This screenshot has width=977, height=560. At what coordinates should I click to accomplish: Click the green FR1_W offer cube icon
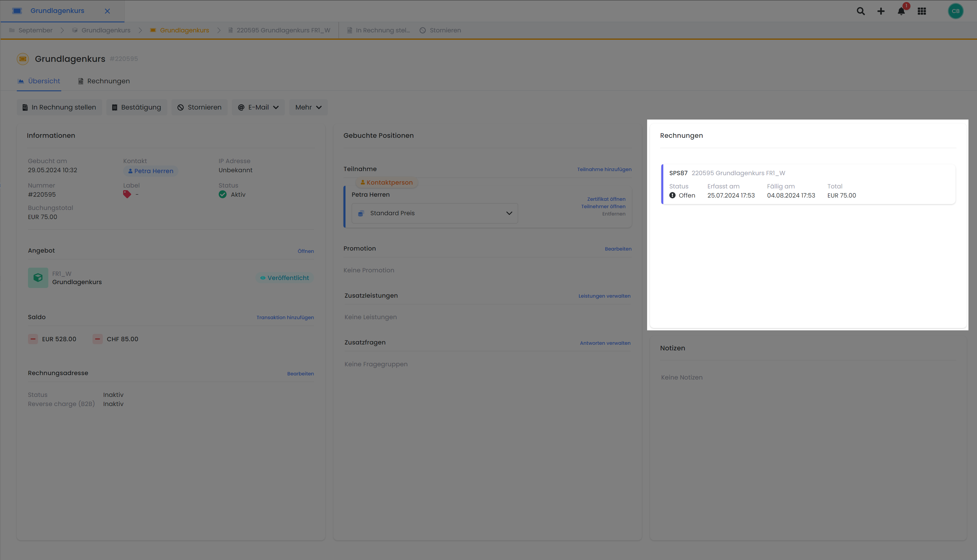pyautogui.click(x=38, y=278)
